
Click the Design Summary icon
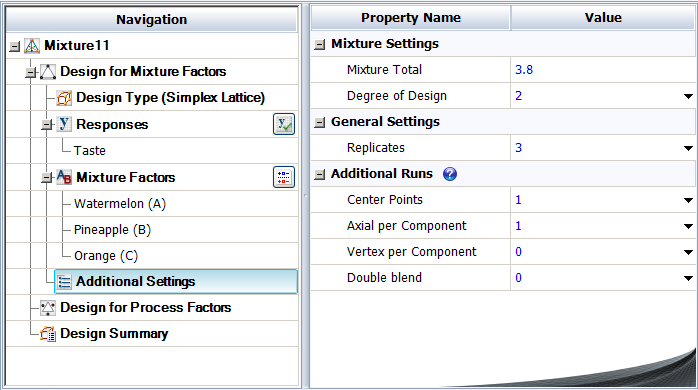pyautogui.click(x=48, y=334)
